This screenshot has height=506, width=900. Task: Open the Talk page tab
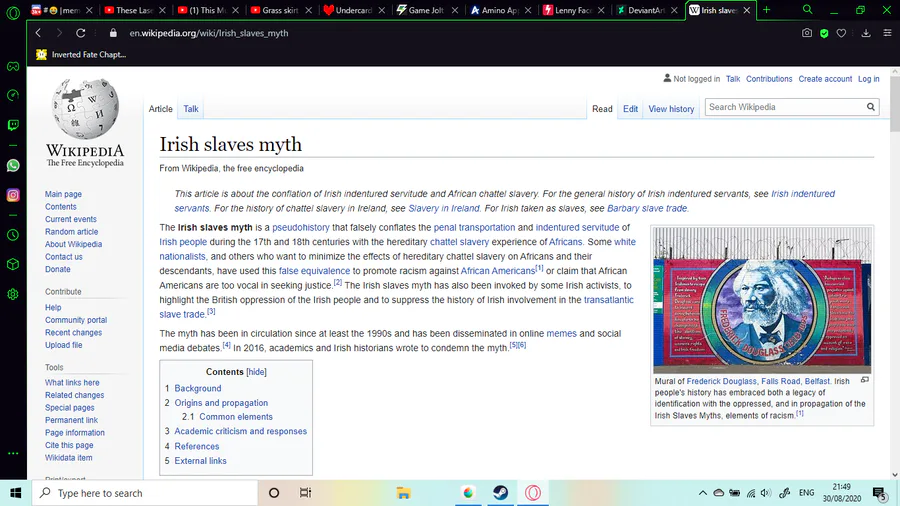coord(191,108)
